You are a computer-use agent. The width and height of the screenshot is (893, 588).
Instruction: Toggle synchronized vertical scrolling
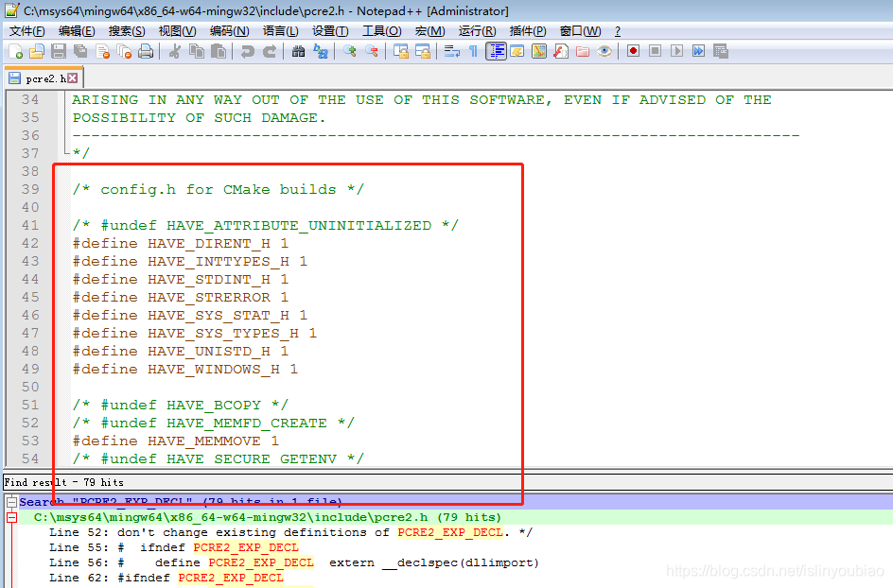[x=401, y=51]
